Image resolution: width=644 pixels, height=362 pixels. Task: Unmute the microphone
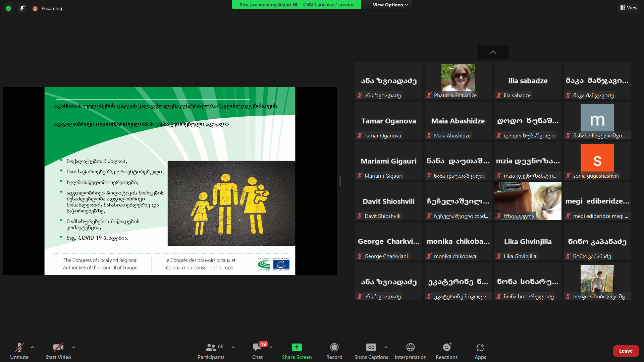(19, 351)
